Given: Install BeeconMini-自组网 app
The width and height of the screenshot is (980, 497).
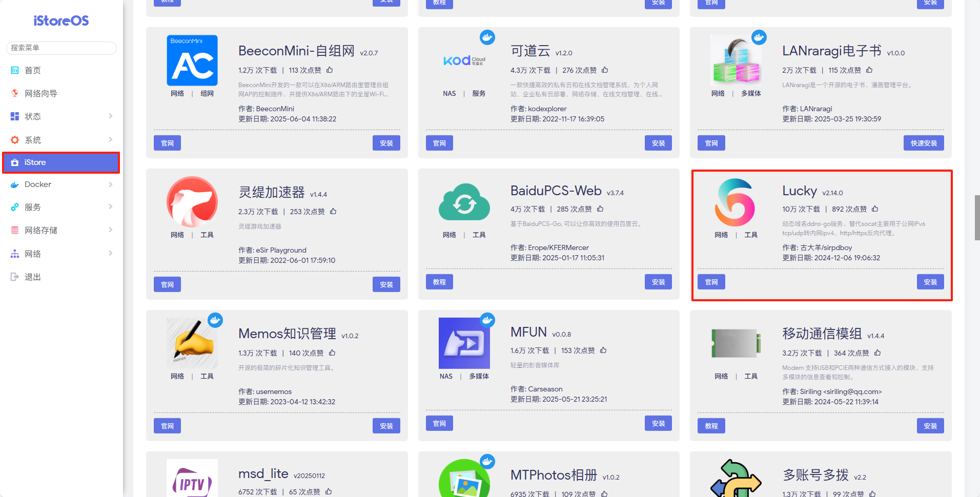Looking at the screenshot, I should pyautogui.click(x=386, y=143).
